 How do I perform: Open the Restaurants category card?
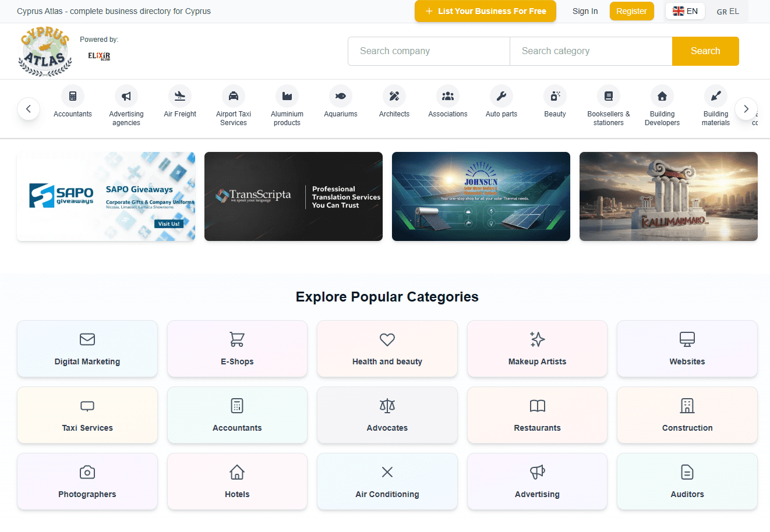[x=537, y=415]
